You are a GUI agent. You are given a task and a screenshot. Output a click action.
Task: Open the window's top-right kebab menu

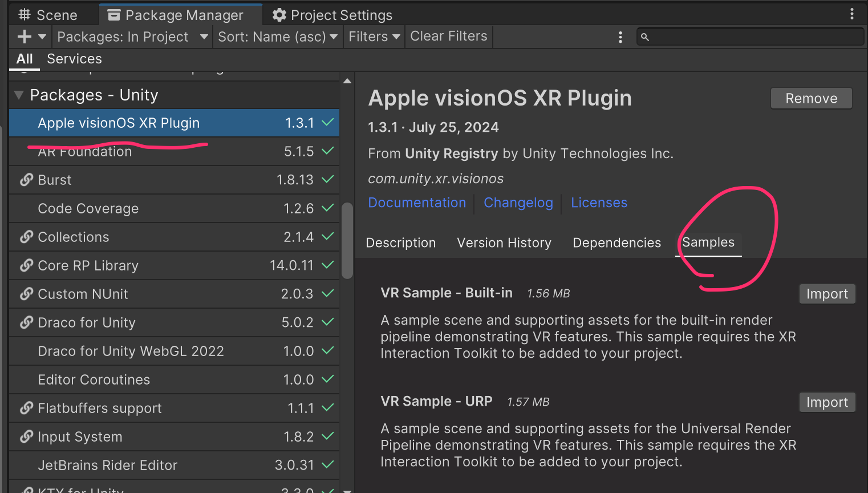pos(852,14)
